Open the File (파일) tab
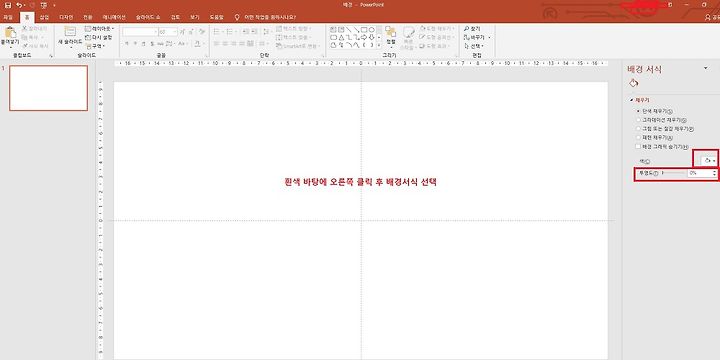 pyautogui.click(x=8, y=17)
